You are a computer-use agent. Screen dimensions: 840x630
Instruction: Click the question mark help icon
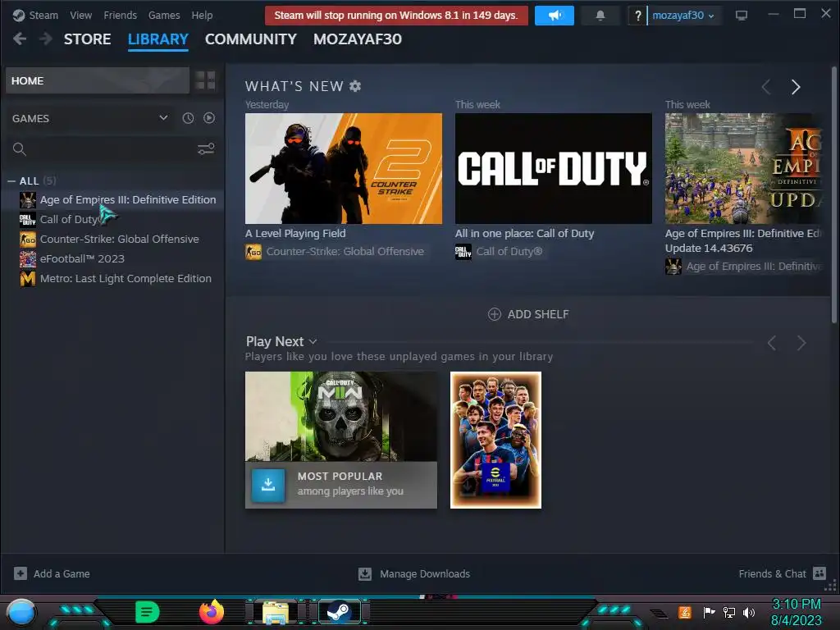pyautogui.click(x=637, y=16)
